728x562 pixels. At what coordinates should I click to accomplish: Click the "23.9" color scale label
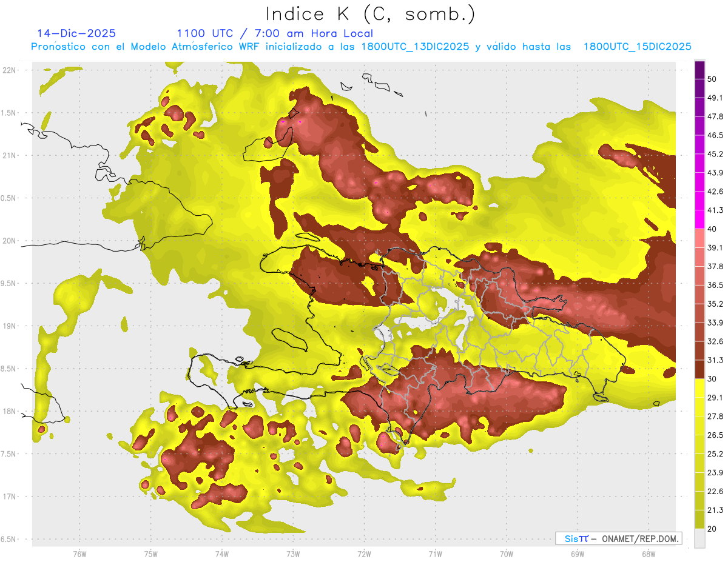[715, 472]
